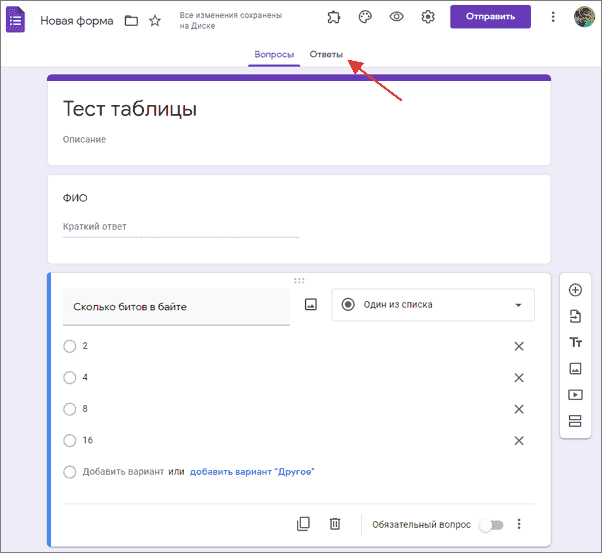Add image icon in side toolbar
602x553 pixels.
(575, 369)
